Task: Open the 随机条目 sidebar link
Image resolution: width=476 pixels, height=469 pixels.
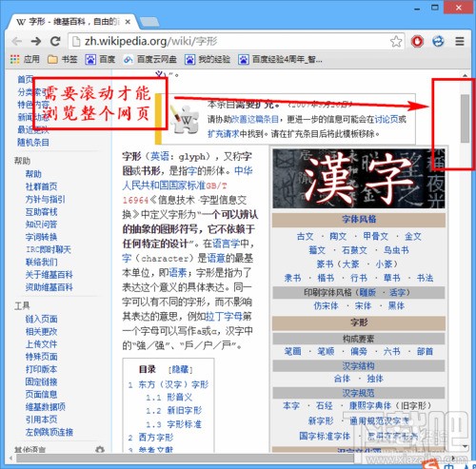Action: 33,143
